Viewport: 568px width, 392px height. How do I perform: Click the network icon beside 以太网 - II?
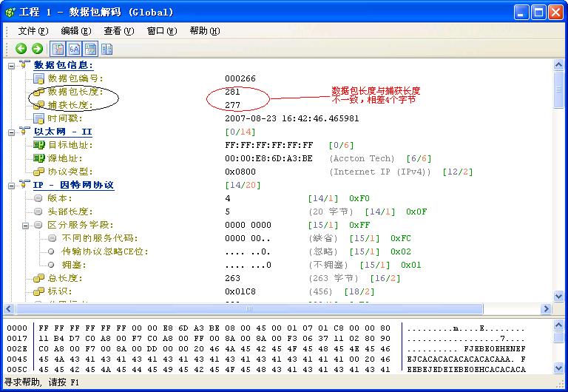pos(24,131)
